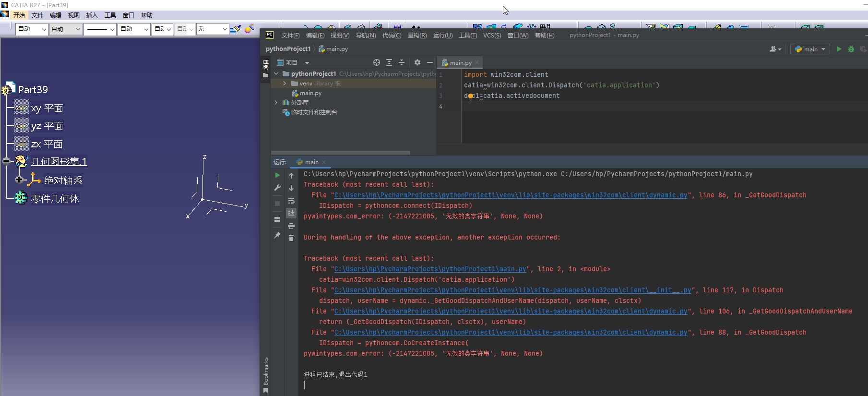Open dynamic.py link at line 88
Image resolution: width=868 pixels, height=396 pixels.
[x=511, y=333]
